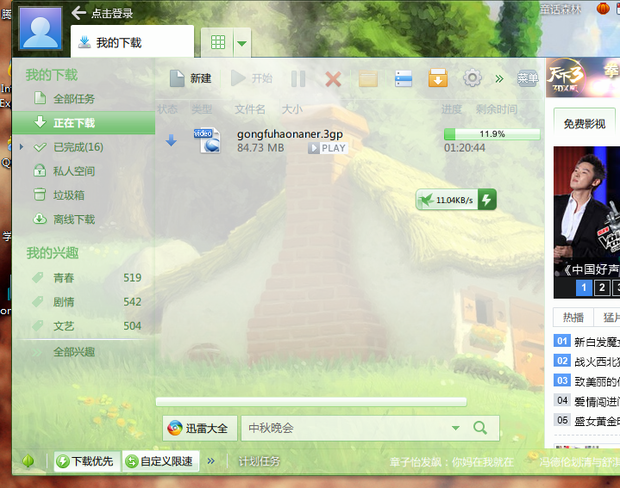The height and width of the screenshot is (488, 620).
Task: Expand more toolbar options with double chevron
Action: point(499,79)
